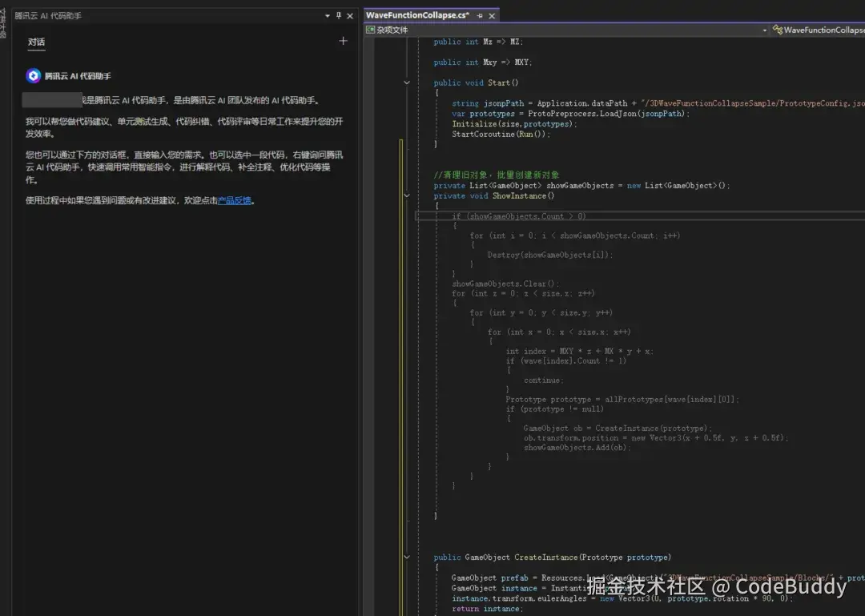Click 'private void ShowInstance()' declaration
Image resolution: width=865 pixels, height=616 pixels.
click(493, 196)
